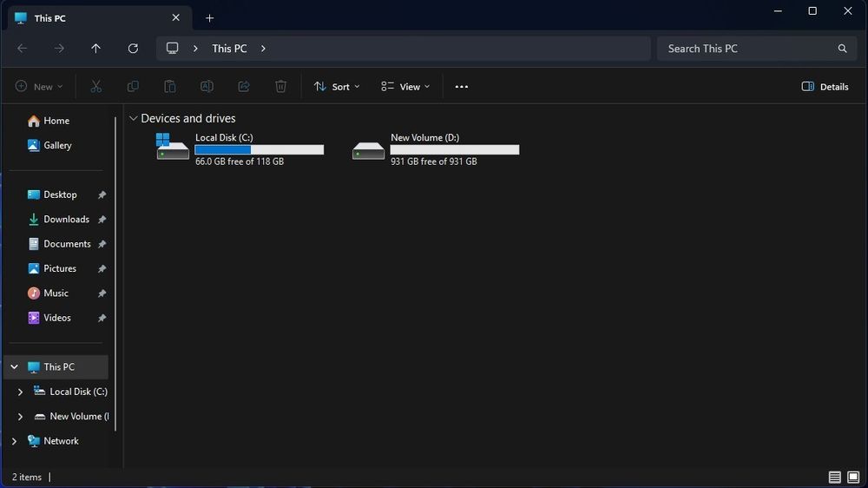868x488 pixels.
Task: Click the "Local Disk (C:)" drive label
Action: pos(224,137)
